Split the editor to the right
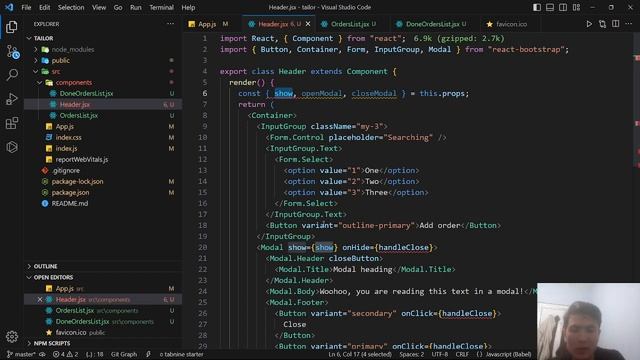640x360 pixels. (616, 24)
